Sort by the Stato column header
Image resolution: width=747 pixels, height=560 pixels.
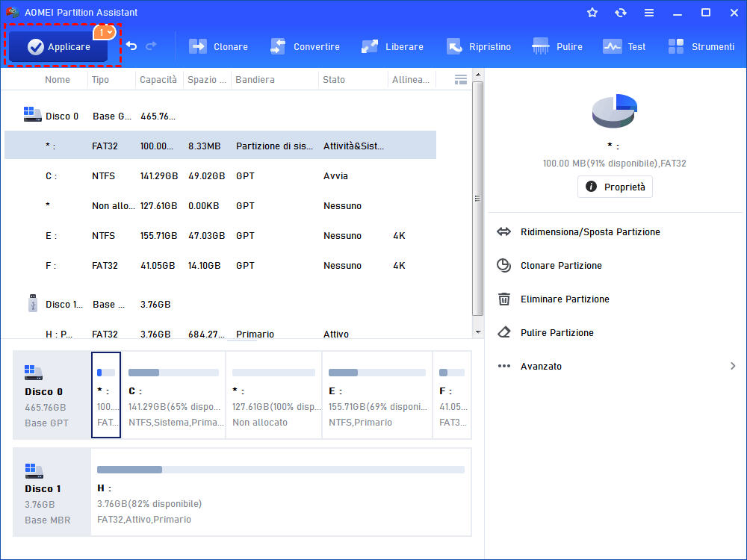point(333,80)
